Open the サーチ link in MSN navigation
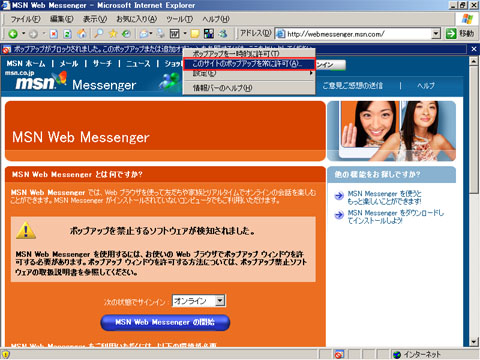This screenshot has height=360, width=480. tap(102, 63)
